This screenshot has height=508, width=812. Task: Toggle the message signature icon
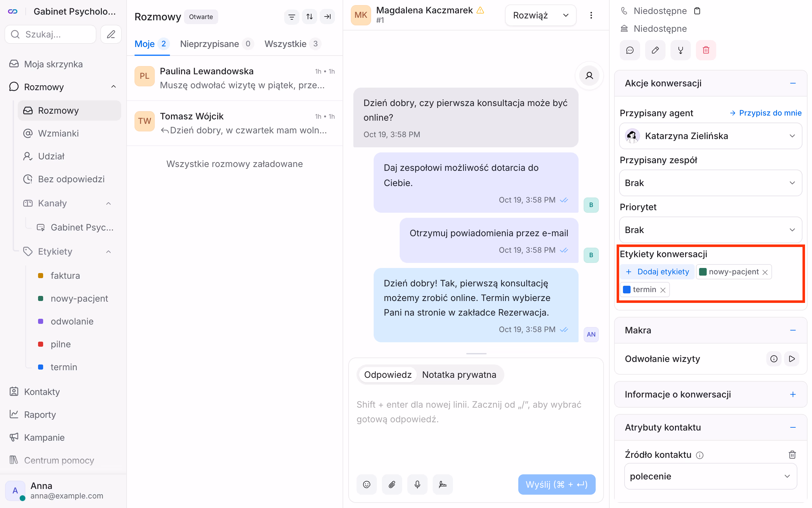[442, 484]
